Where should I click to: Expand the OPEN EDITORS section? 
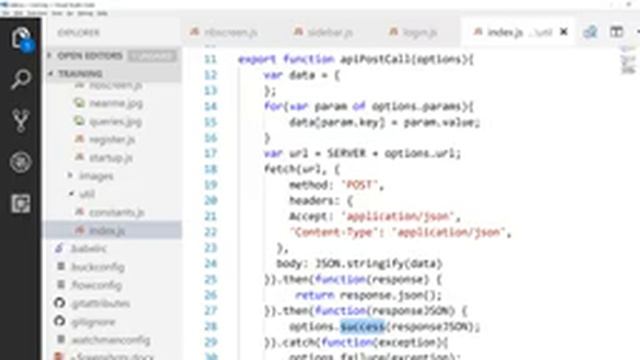coord(90,56)
